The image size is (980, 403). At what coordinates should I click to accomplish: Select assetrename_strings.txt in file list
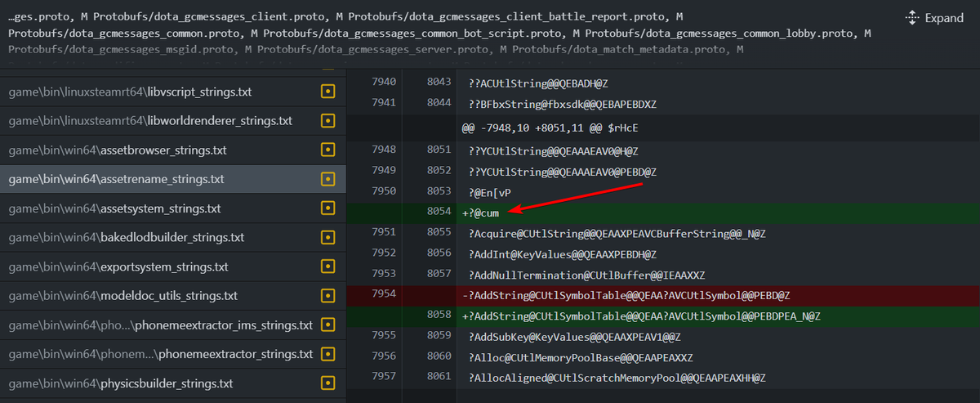coord(173,179)
